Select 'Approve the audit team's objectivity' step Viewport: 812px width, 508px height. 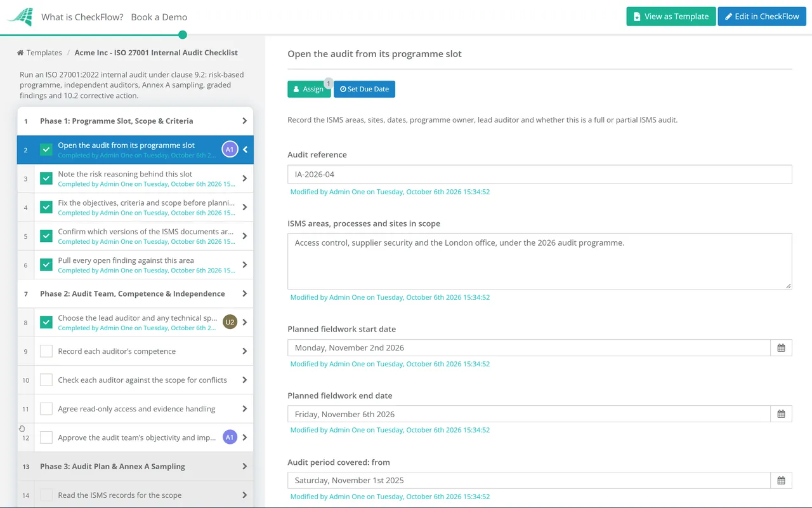pyautogui.click(x=136, y=438)
